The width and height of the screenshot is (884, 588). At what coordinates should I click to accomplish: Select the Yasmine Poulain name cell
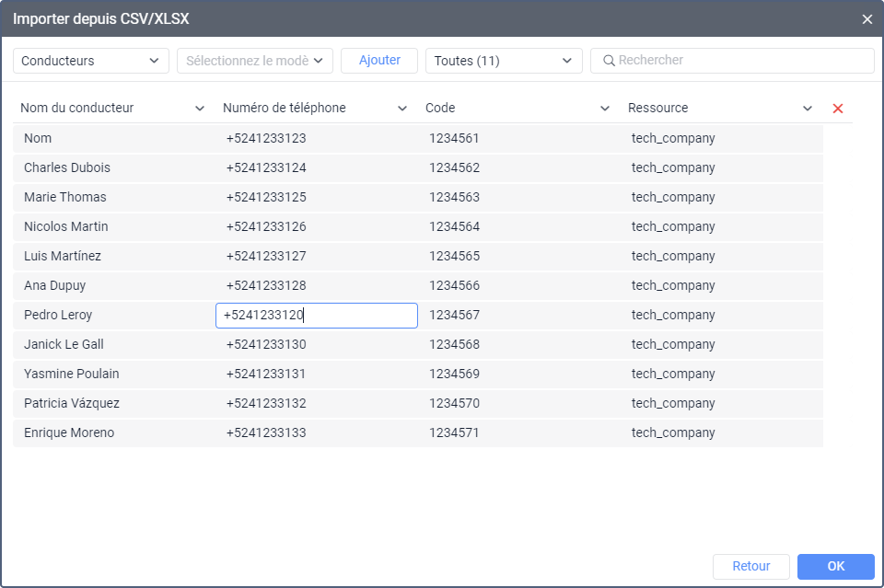(72, 374)
